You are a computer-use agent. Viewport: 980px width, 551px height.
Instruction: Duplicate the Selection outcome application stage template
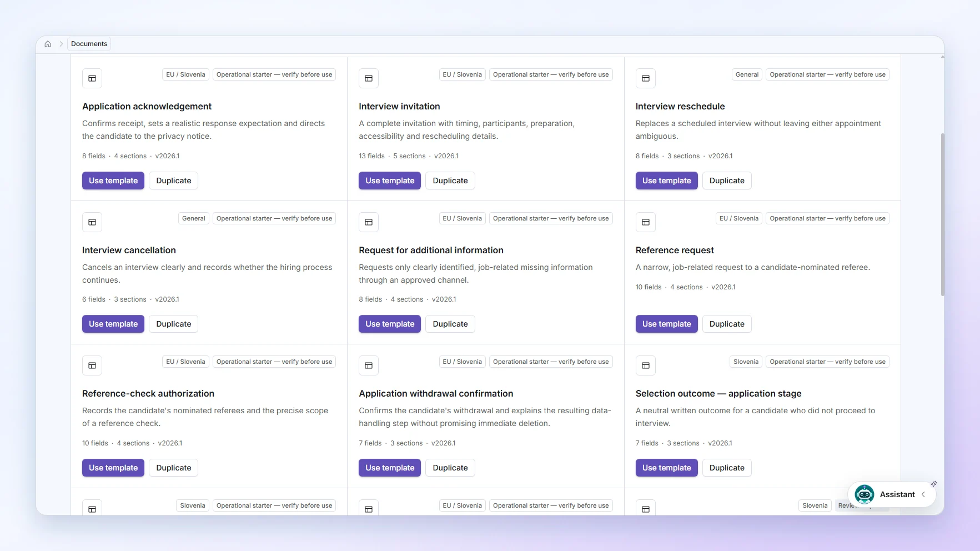click(727, 468)
